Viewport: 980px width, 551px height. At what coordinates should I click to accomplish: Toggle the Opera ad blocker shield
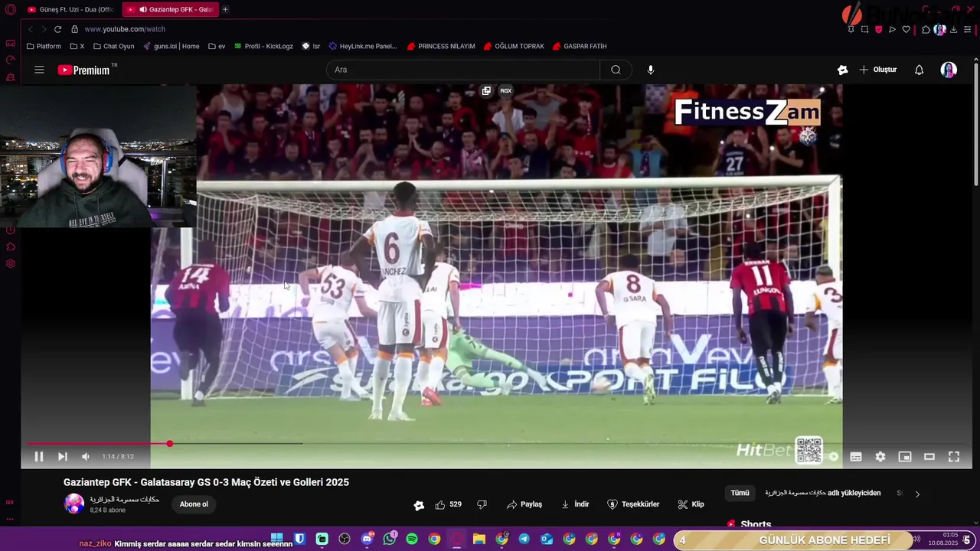(x=878, y=29)
